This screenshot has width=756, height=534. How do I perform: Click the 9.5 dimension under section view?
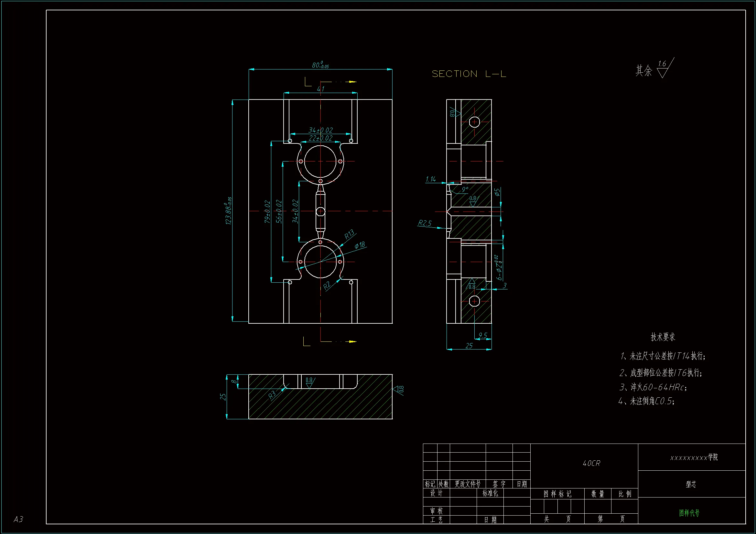point(483,335)
